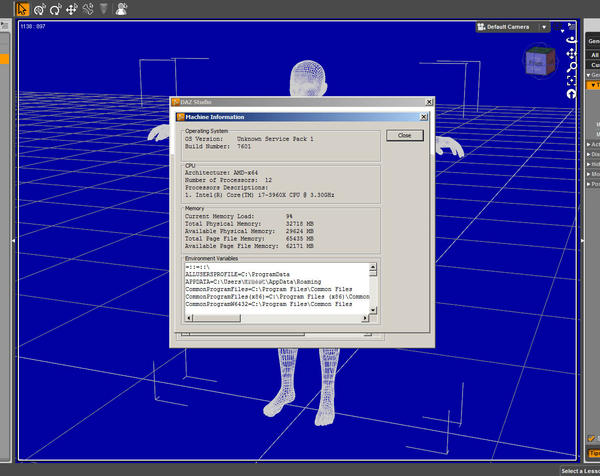This screenshot has width=600, height=476.
Task: Click the Machine Information title bar icon
Action: pos(181,117)
